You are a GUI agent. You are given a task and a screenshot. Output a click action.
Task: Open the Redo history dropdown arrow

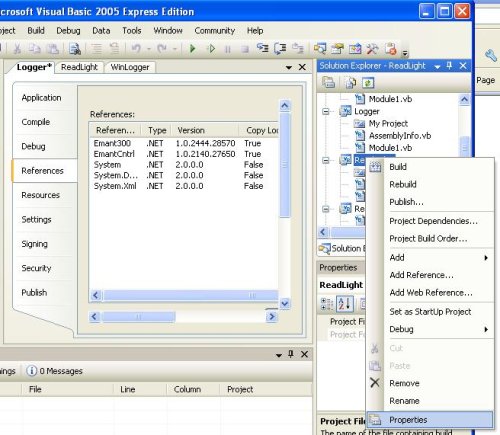175,49
